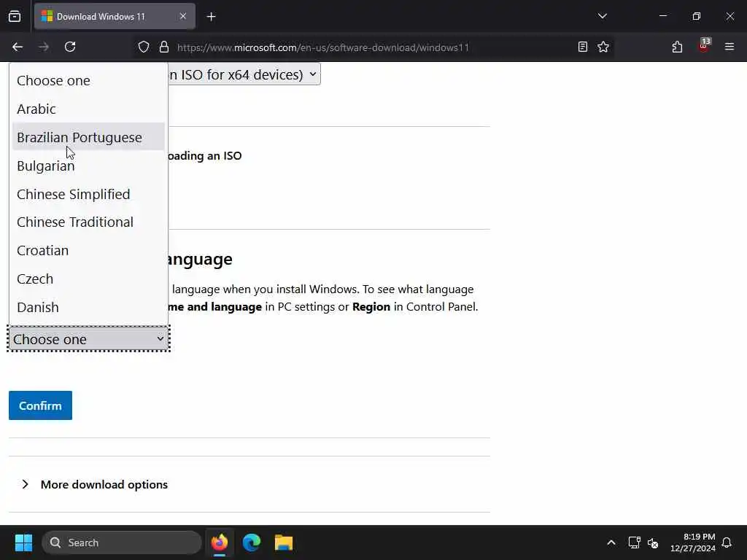Select Arabic from the language list
The height and width of the screenshot is (560, 747).
tap(88, 109)
